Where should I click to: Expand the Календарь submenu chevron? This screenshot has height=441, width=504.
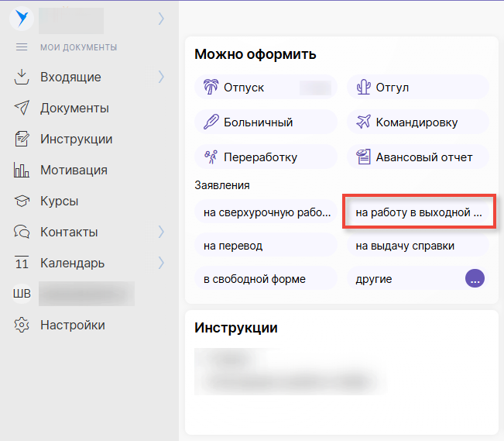point(161,263)
